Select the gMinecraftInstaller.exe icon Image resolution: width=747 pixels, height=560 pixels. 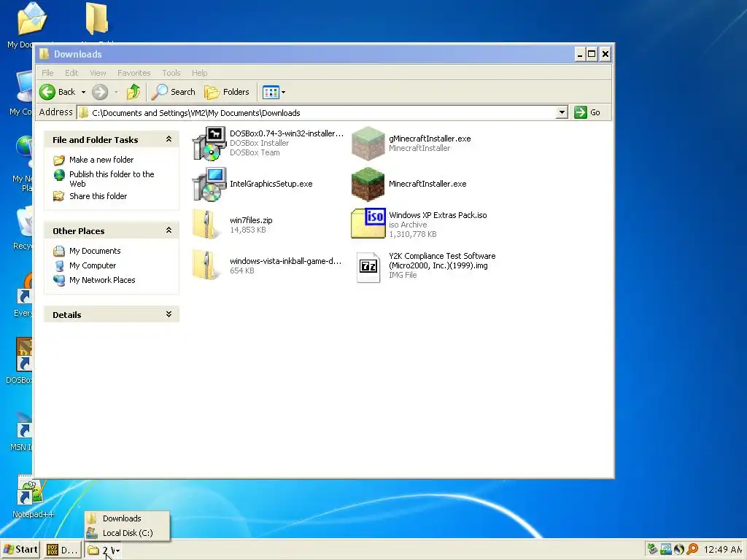(368, 144)
